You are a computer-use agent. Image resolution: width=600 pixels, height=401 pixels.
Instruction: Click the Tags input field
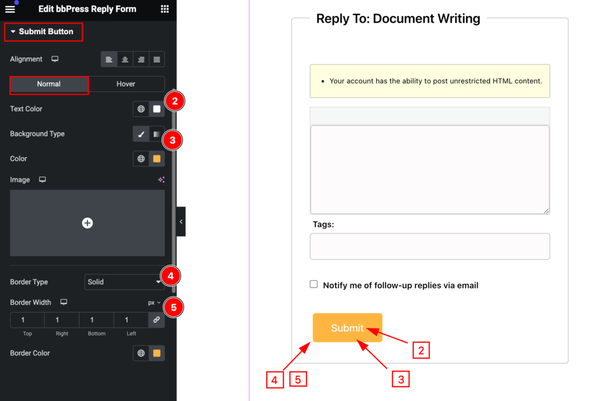click(430, 246)
